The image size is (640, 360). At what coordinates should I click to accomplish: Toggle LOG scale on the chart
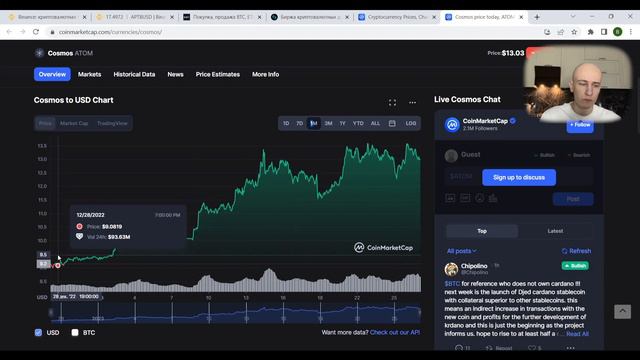(x=411, y=123)
